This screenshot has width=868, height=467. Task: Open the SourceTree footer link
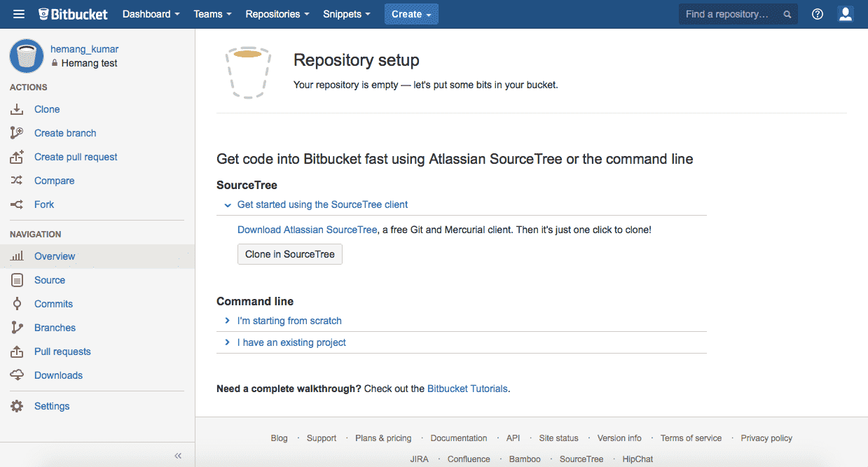pos(581,459)
